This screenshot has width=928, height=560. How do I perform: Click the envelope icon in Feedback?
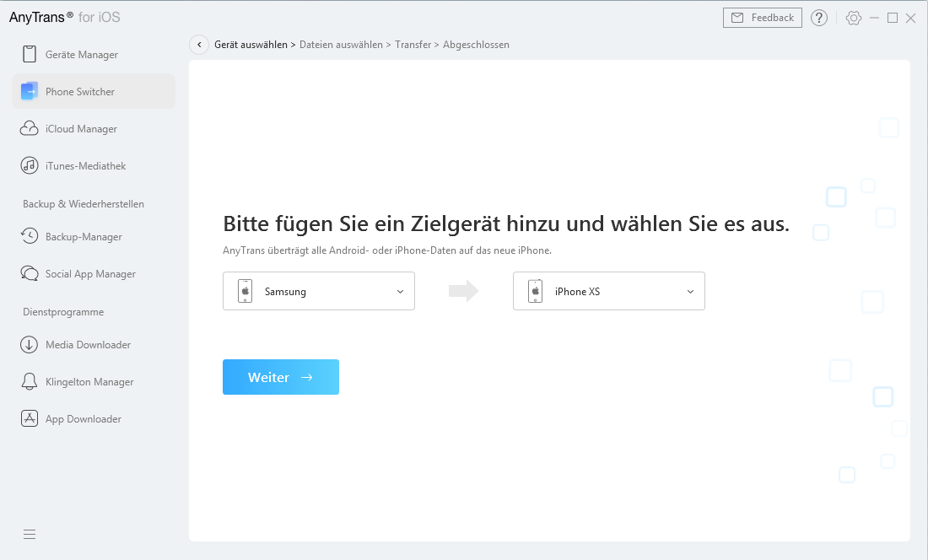tap(737, 18)
